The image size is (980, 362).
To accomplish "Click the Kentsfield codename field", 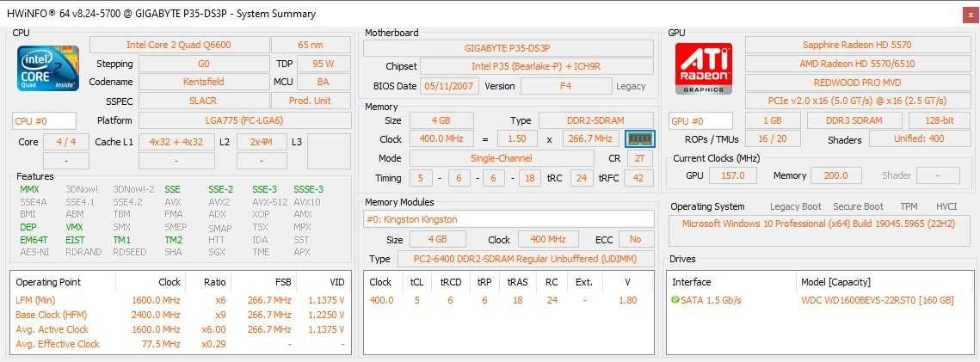I will coord(204,82).
